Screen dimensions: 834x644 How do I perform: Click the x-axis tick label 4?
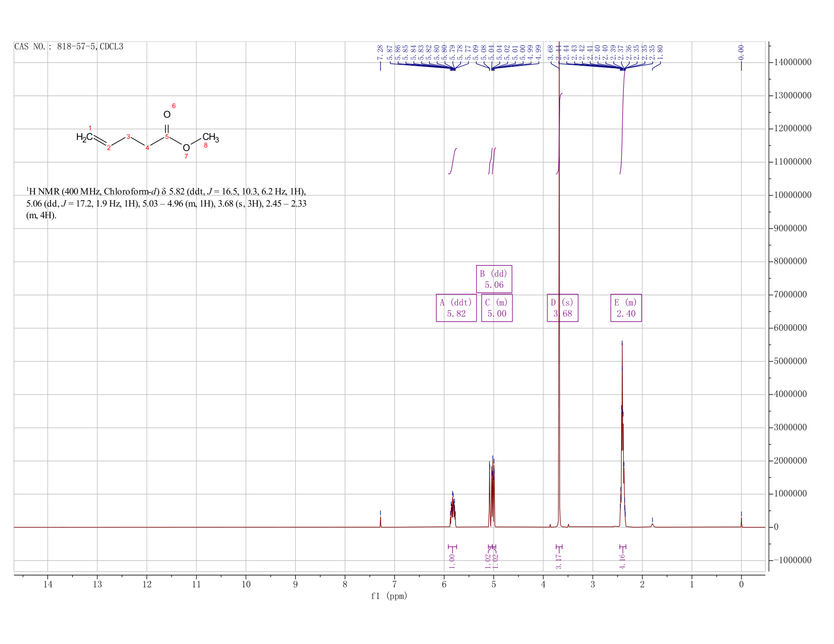pyautogui.click(x=543, y=584)
